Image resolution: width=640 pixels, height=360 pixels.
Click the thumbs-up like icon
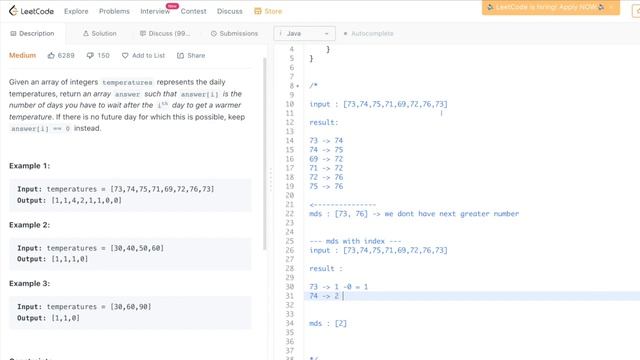[x=51, y=56]
